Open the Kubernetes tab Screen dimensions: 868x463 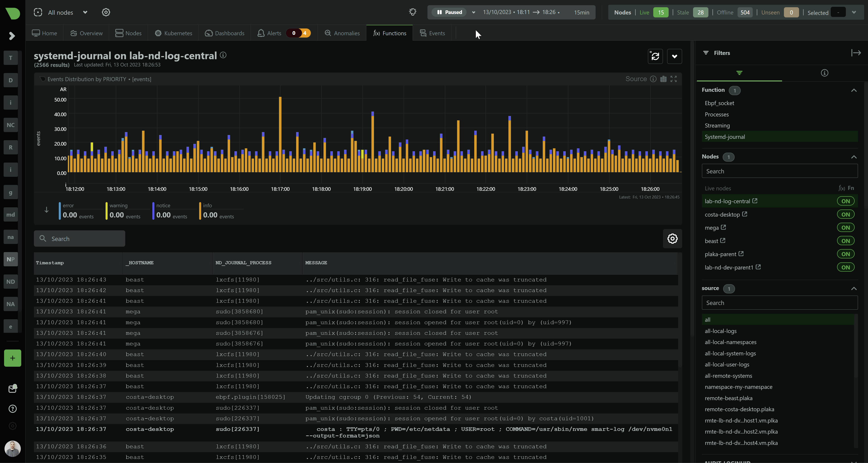(x=174, y=33)
